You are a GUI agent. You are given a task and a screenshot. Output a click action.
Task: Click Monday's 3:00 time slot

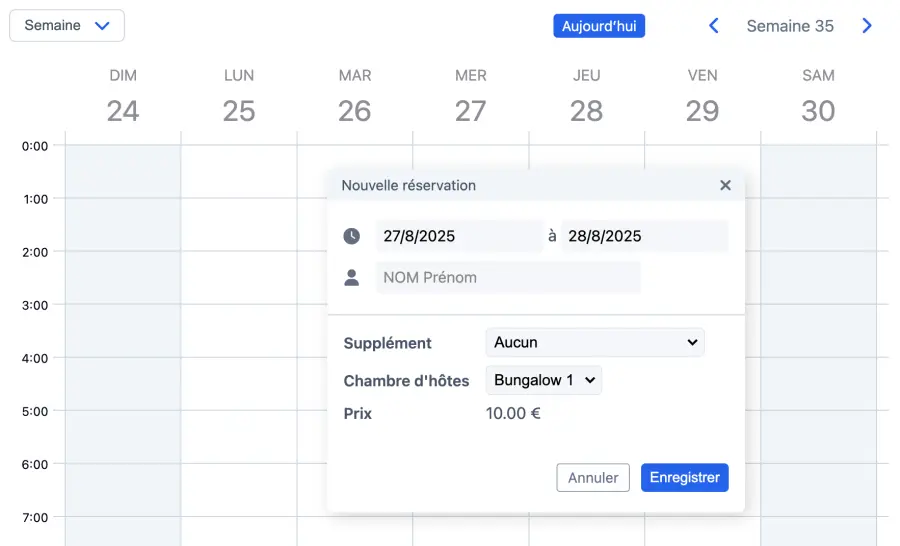tap(239, 330)
